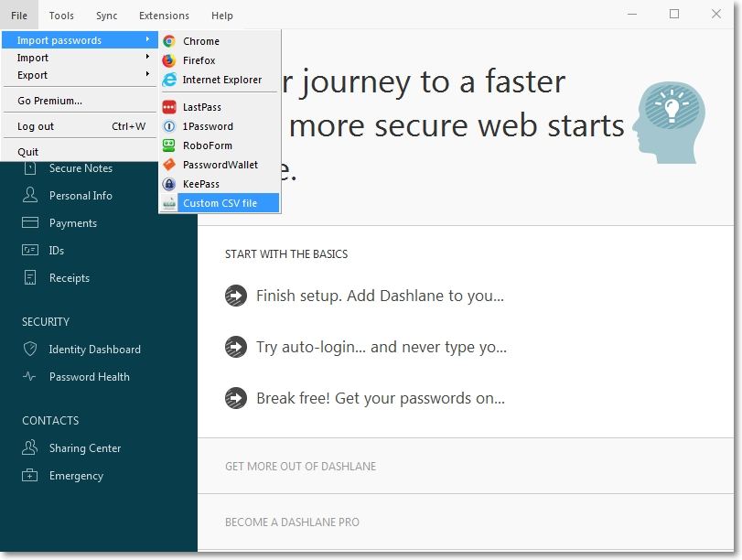Click 'Finish setup. Add Dashlane to you...' link

[380, 296]
